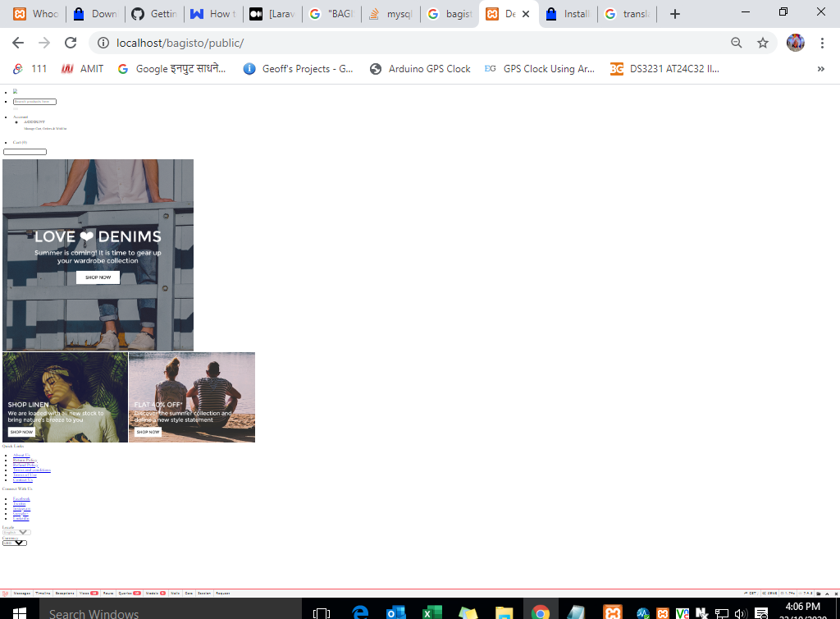
Task: Open the zoom magnifier in address bar
Action: [x=737, y=43]
